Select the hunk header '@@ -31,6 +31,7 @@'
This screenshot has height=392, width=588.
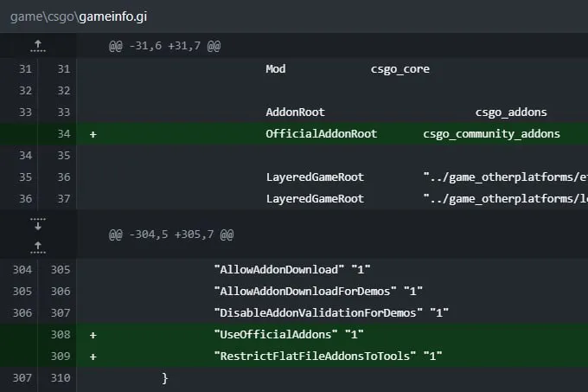(164, 46)
